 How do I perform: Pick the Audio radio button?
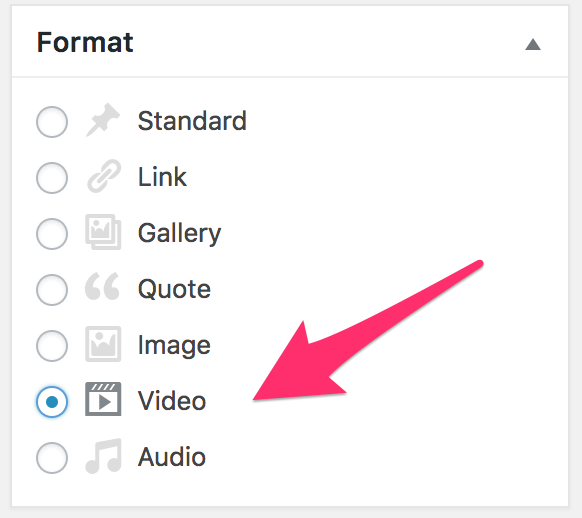pyautogui.click(x=52, y=458)
